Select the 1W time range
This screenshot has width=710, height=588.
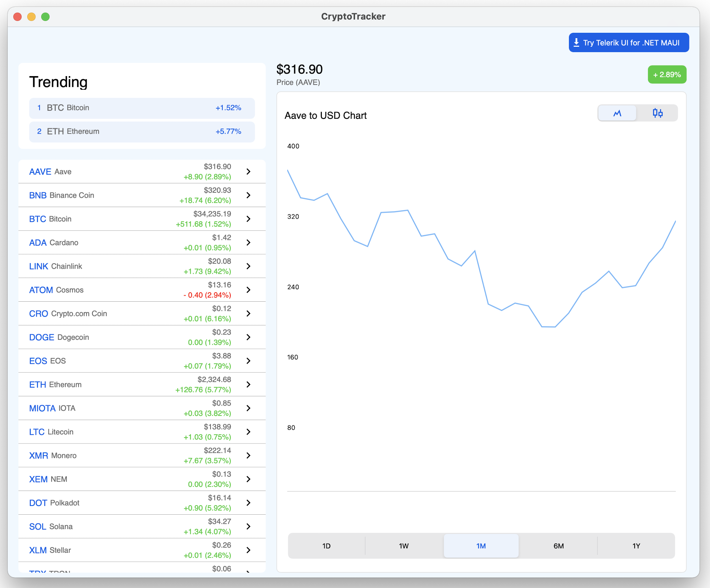tap(404, 546)
